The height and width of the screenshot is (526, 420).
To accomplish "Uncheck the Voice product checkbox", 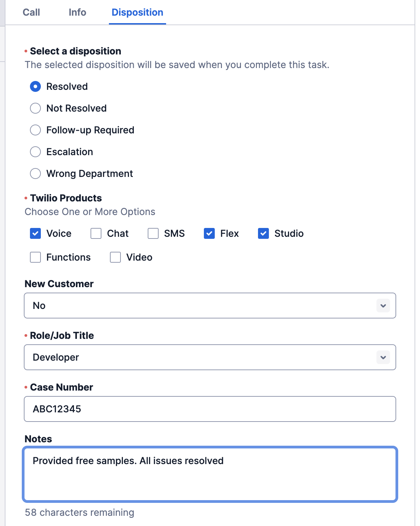I will pos(35,233).
